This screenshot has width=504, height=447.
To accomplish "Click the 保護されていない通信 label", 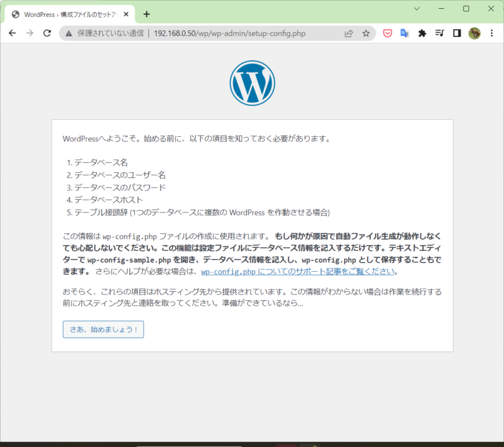I will pos(111,33).
